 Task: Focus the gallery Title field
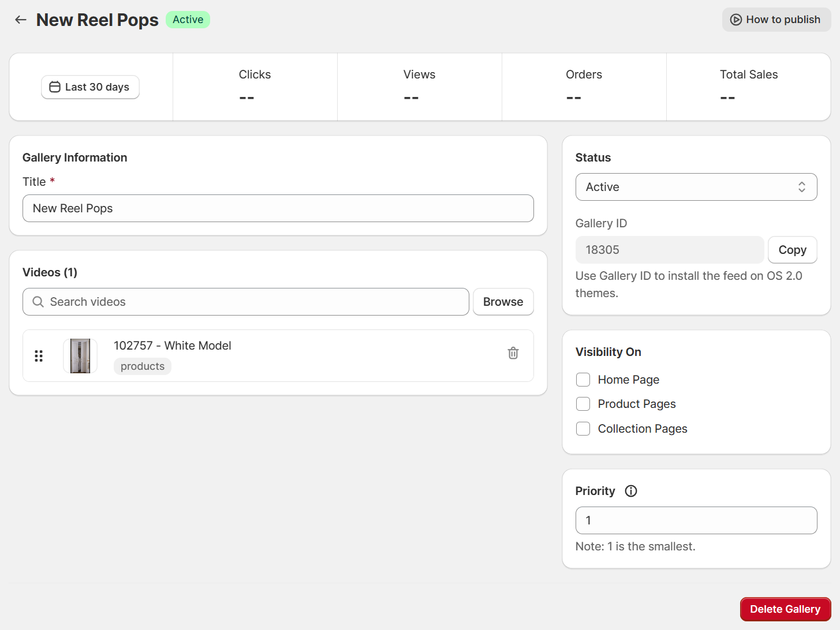pyautogui.click(x=278, y=208)
